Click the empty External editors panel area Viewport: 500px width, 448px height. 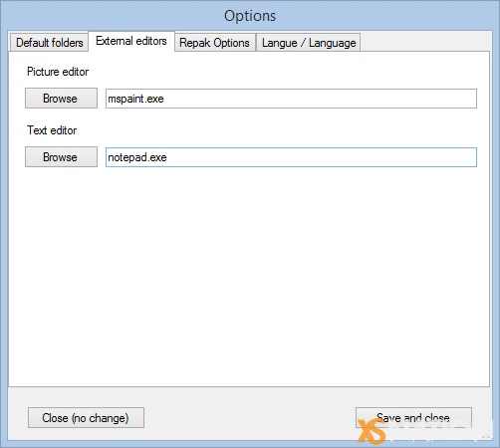point(249,276)
